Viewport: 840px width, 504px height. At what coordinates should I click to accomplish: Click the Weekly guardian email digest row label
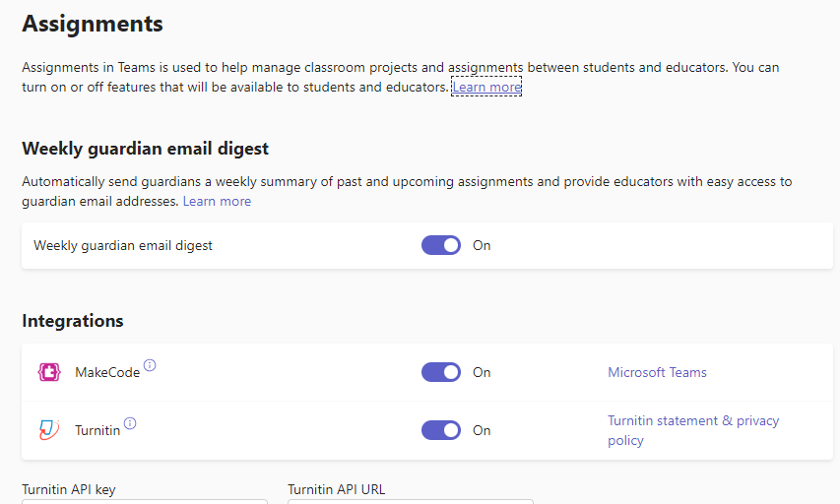[x=123, y=245]
